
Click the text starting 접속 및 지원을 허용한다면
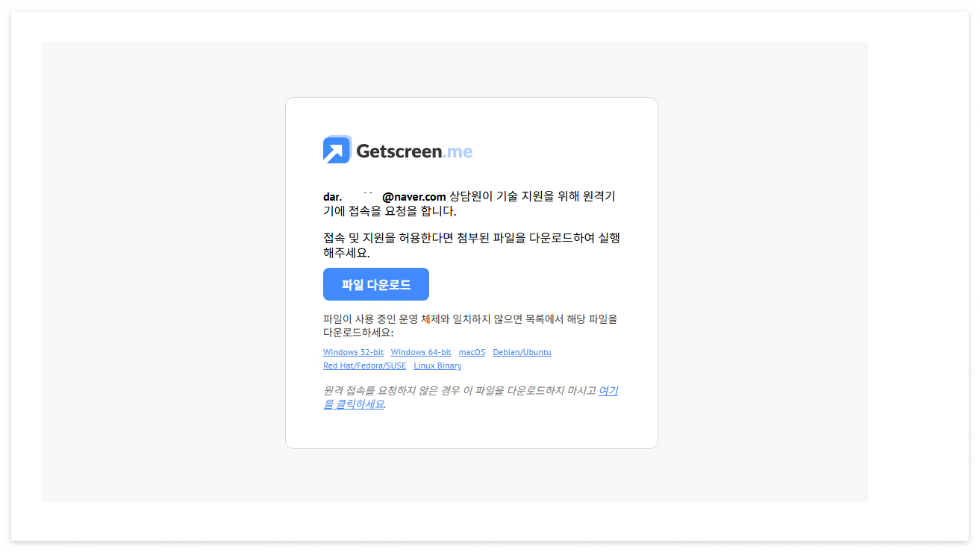472,245
